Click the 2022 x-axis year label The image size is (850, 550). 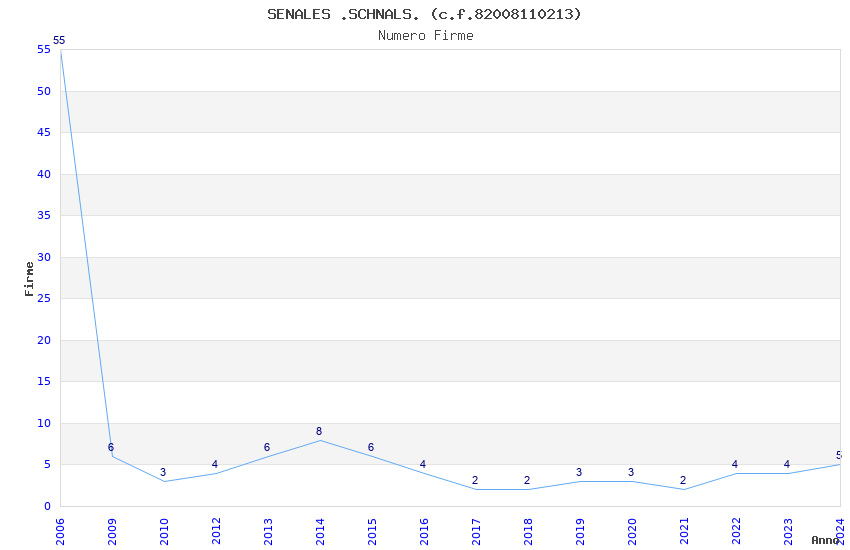coord(736,527)
